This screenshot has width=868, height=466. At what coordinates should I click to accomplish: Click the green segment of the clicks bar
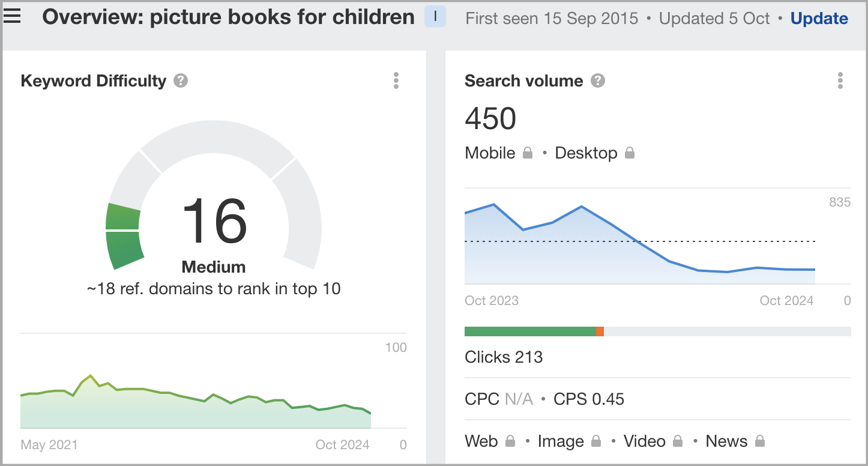pos(530,331)
